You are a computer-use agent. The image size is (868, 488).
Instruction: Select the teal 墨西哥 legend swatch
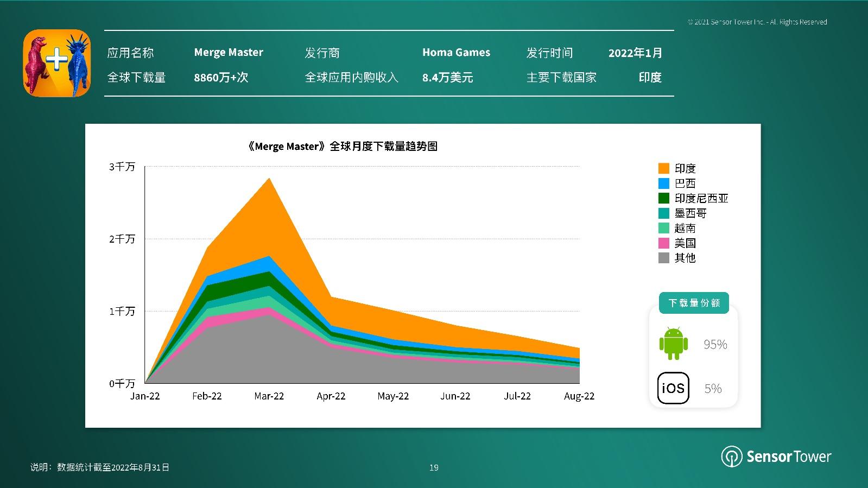663,213
